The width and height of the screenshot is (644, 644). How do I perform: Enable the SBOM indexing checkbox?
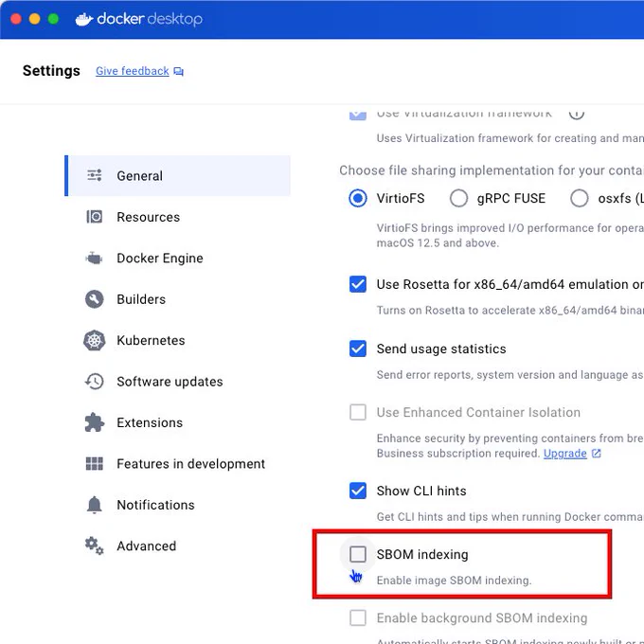(x=358, y=554)
